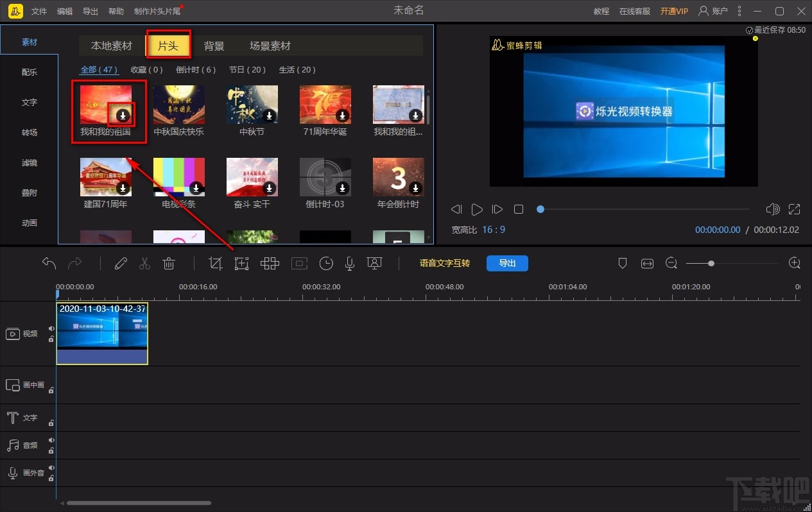Click the blue 导出 button
The image size is (812, 512).
507,263
